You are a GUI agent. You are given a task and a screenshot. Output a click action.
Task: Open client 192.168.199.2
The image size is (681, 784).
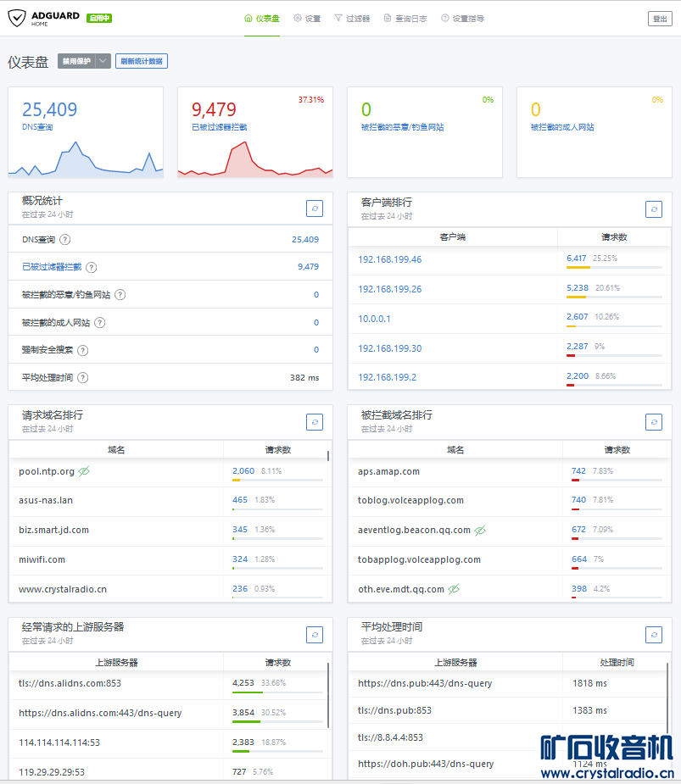(x=388, y=377)
